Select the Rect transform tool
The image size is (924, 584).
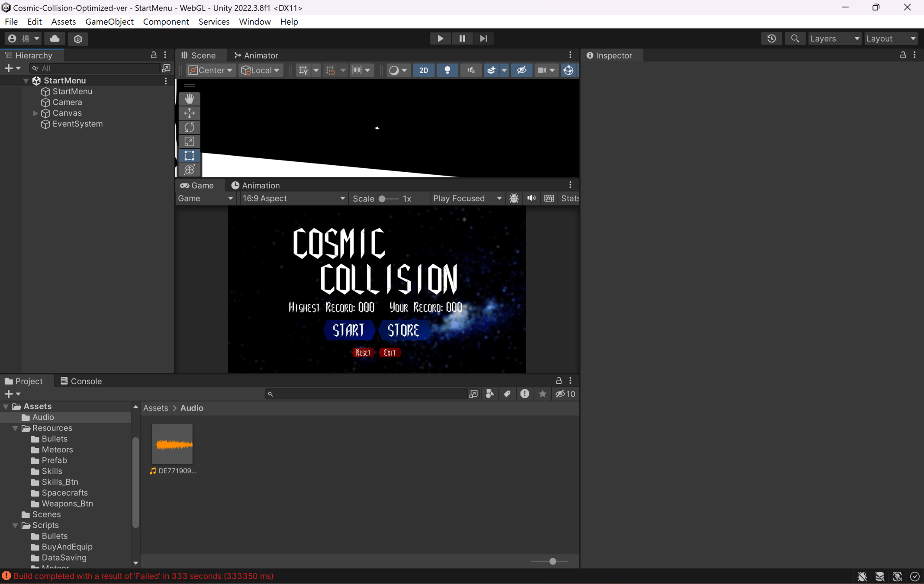[x=189, y=156]
